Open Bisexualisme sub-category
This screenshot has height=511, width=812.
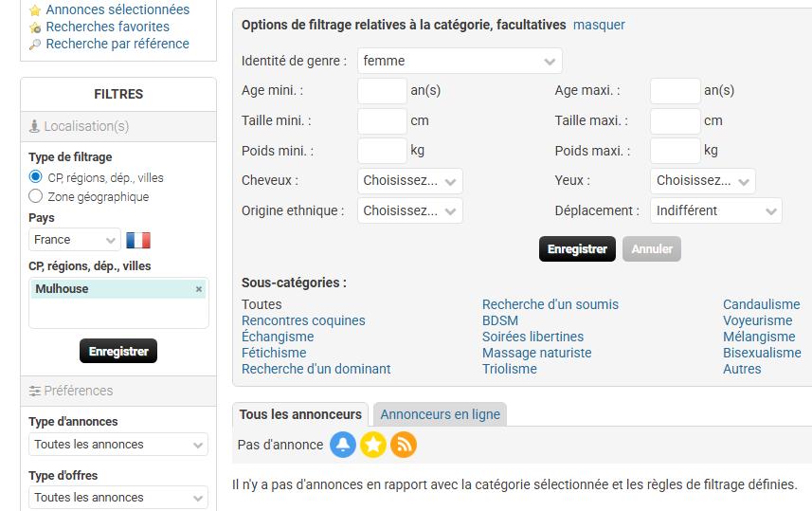(x=763, y=353)
